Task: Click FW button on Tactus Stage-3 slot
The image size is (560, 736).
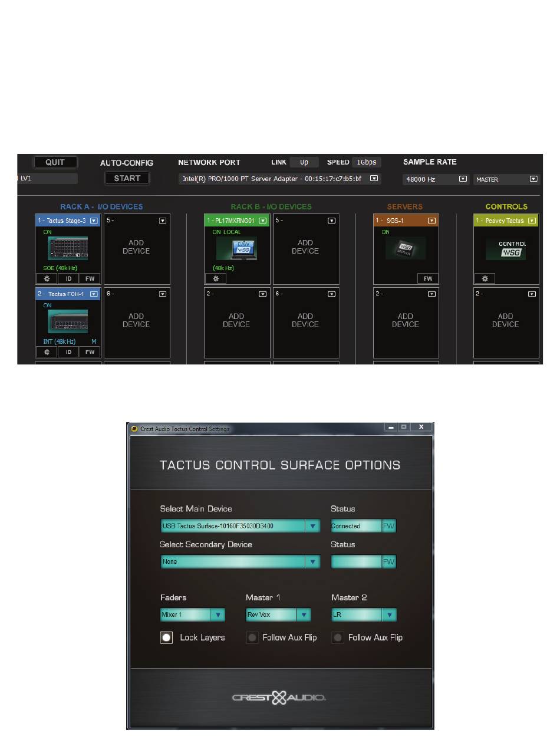Action: [90, 278]
